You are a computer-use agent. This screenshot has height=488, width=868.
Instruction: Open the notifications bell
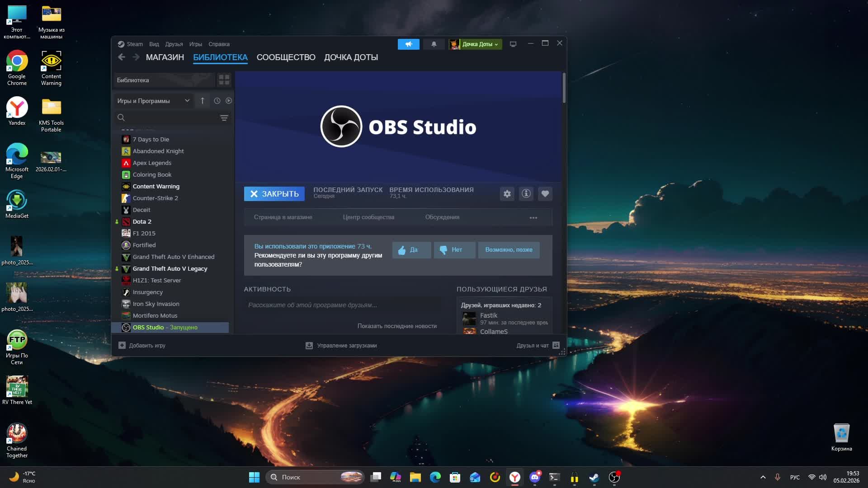click(x=434, y=44)
